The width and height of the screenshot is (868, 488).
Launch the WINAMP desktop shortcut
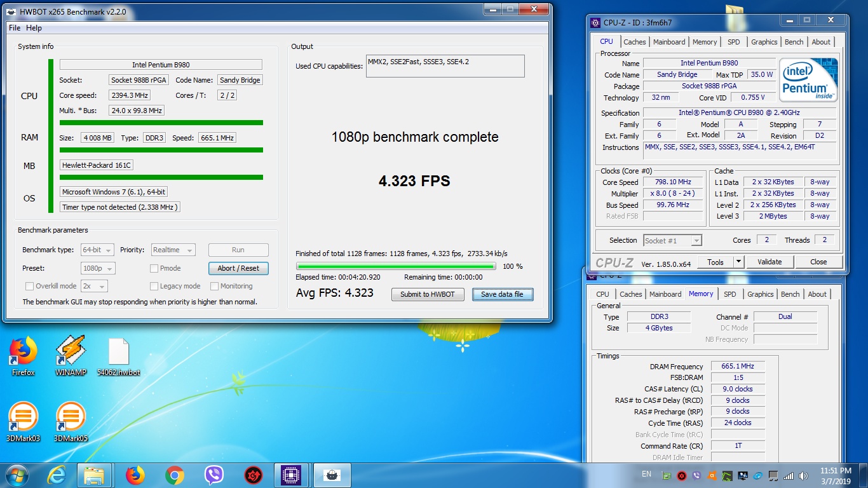71,356
